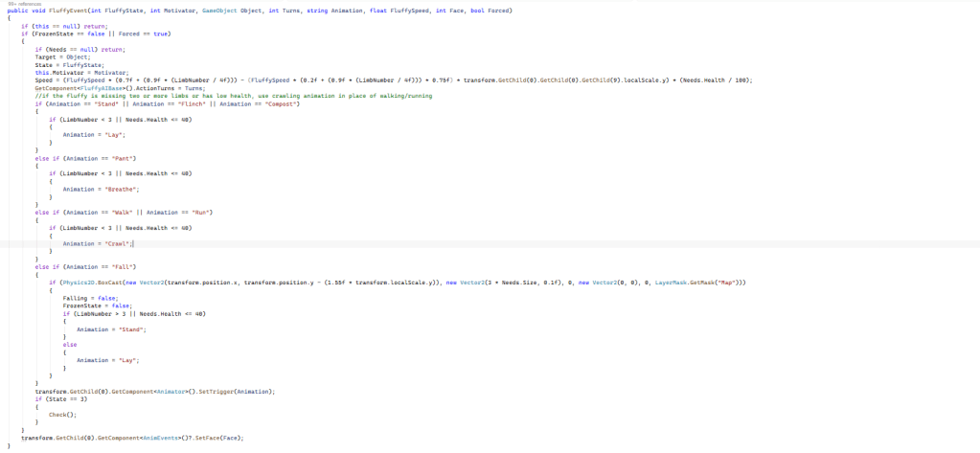980x453 pixels.
Task: Click the FluffyAIBase type in the GetComponent line
Action: coord(98,88)
